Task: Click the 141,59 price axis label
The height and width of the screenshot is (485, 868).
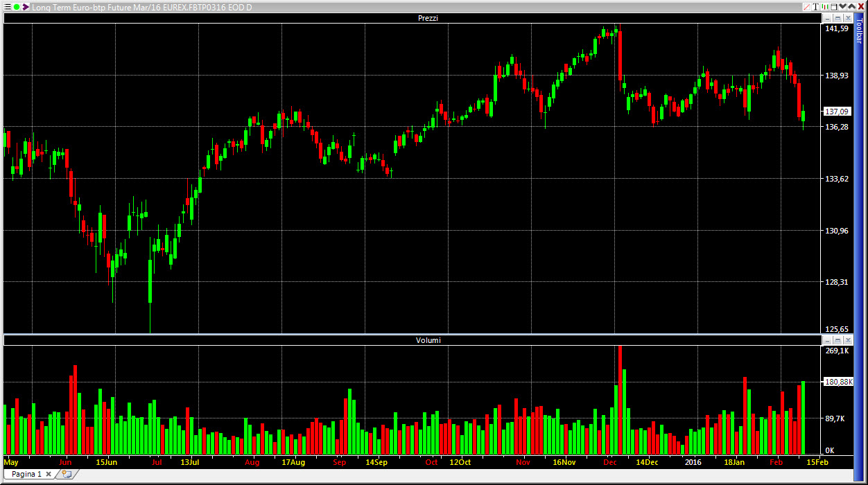Action: click(837, 28)
